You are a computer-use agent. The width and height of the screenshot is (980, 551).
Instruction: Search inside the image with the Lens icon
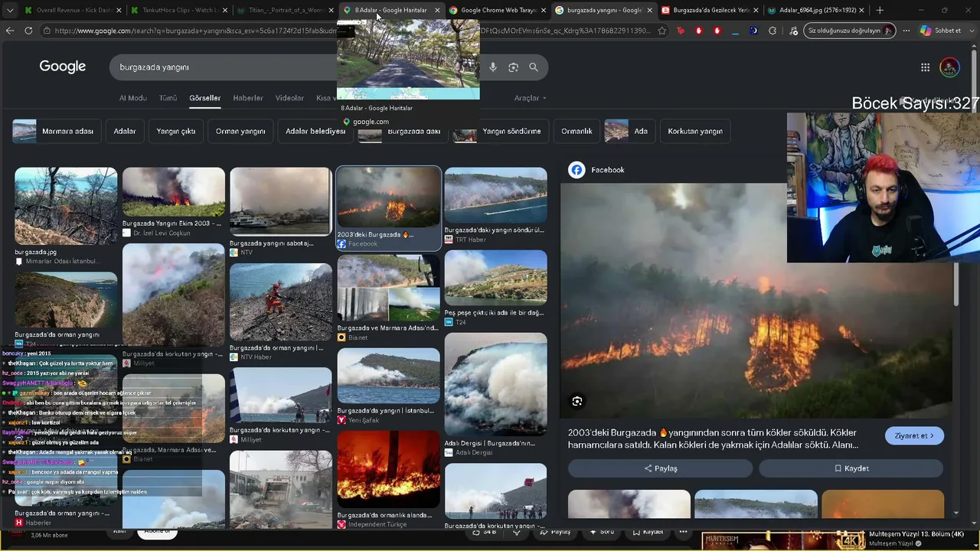(x=577, y=401)
